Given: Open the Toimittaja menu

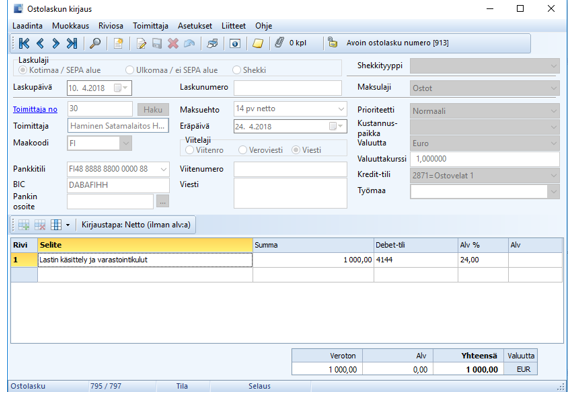Looking at the screenshot, I should 150,26.
